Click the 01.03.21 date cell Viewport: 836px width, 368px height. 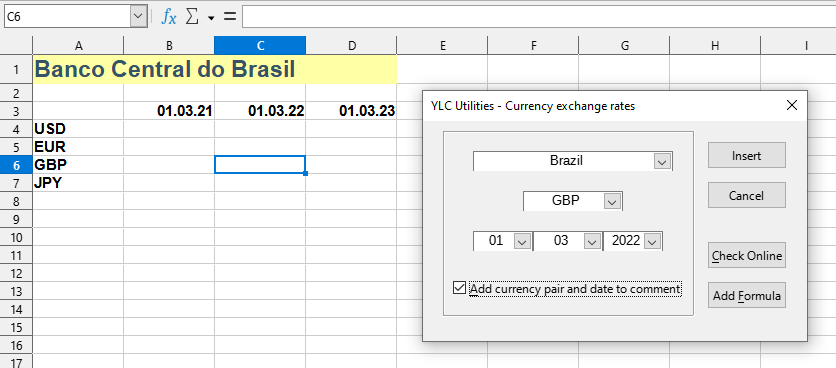pyautogui.click(x=169, y=111)
